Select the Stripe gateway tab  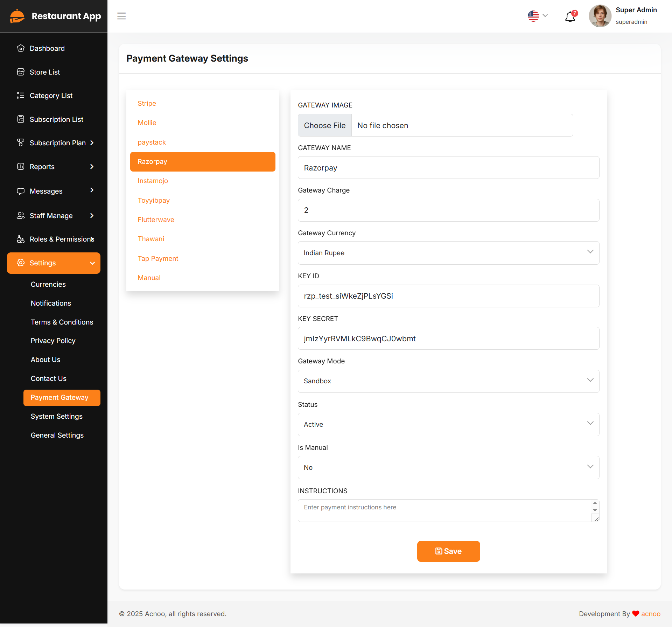point(147,103)
